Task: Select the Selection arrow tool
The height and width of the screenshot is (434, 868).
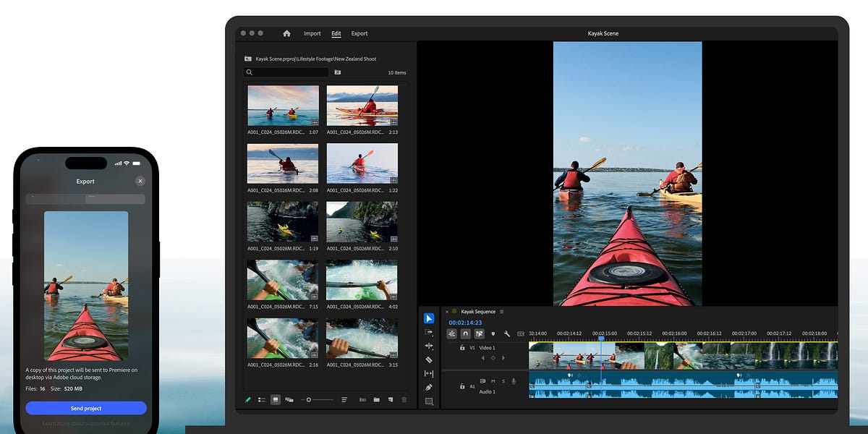Action: (x=429, y=318)
